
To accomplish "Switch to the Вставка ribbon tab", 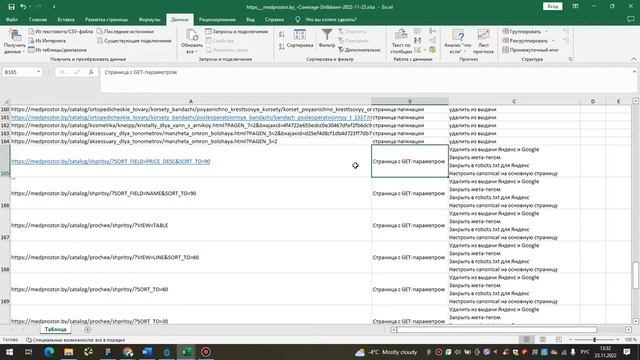I will pos(66,20).
